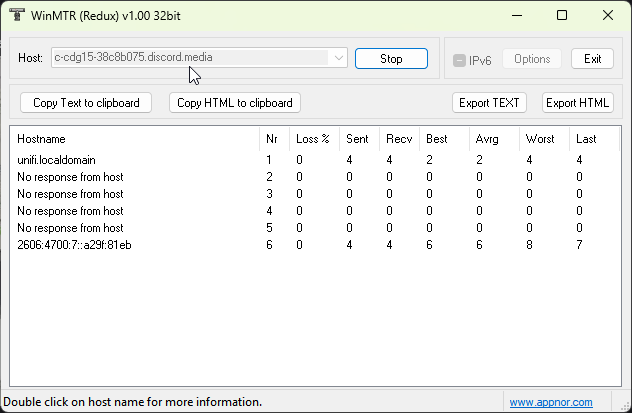Sort by Hostname column header

(135, 139)
